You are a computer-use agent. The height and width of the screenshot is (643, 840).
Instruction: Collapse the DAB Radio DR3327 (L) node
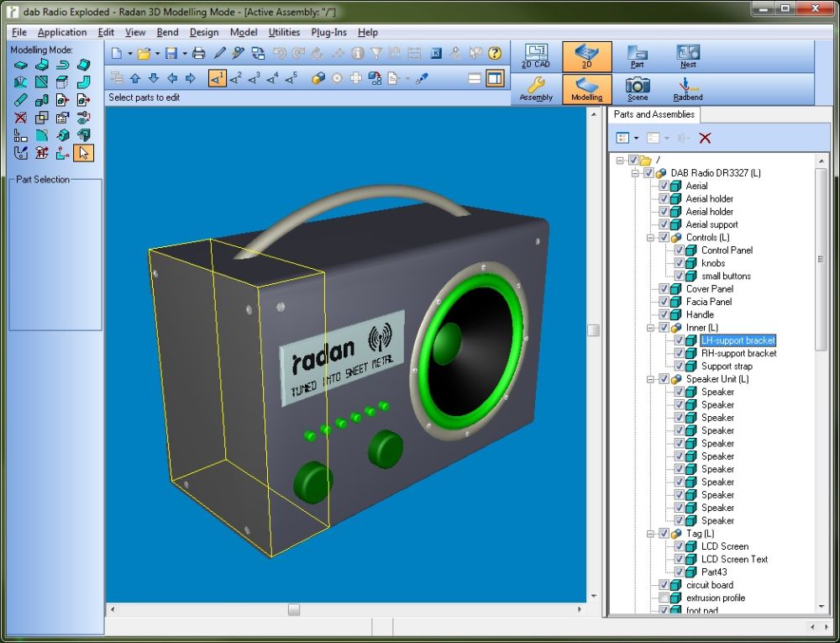635,173
